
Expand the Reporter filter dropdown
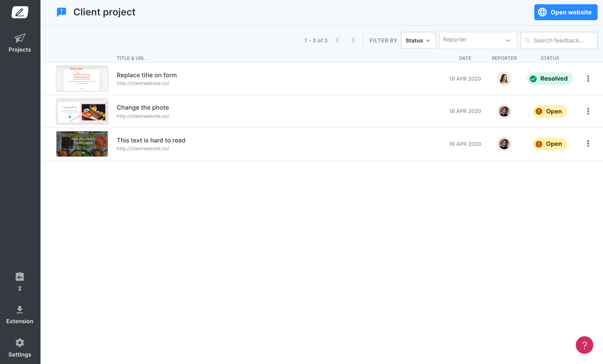tap(478, 40)
